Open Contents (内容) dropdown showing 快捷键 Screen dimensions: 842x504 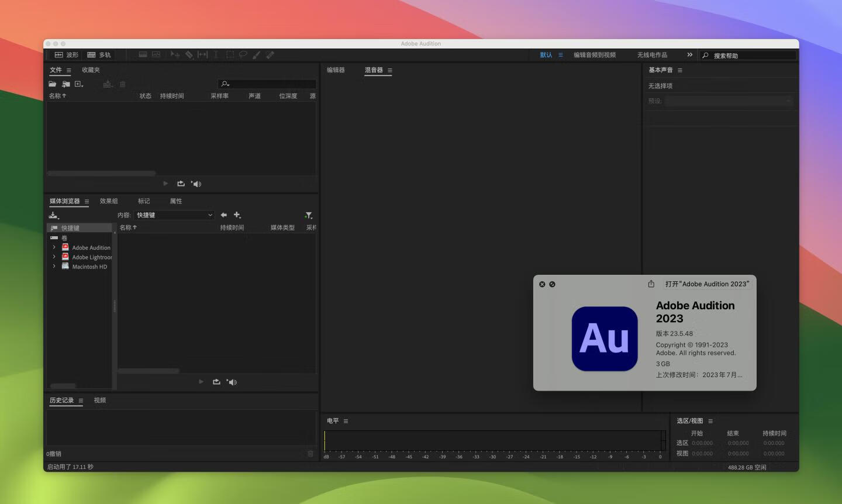click(174, 215)
